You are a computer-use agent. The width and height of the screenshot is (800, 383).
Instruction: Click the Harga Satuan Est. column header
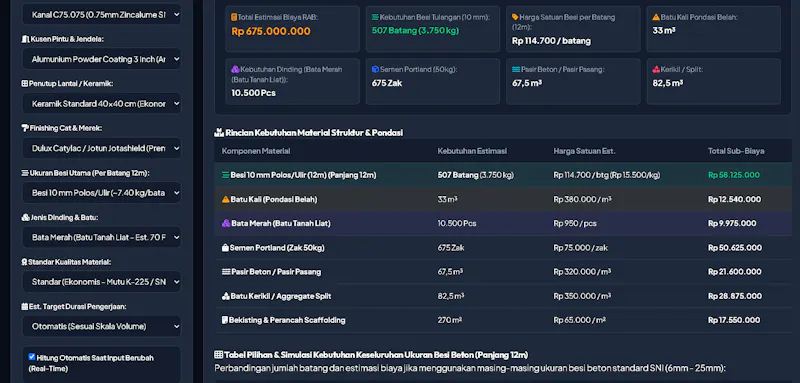pyautogui.click(x=585, y=151)
